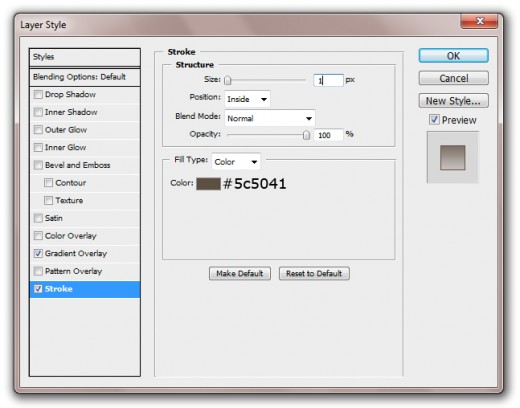Close the Layer Style dialog

[479, 21]
